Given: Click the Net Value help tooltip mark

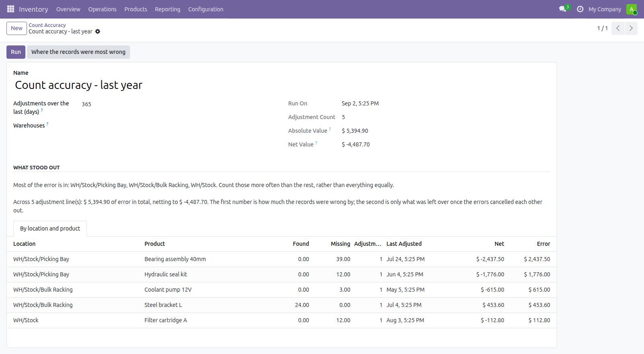Looking at the screenshot, I should (316, 143).
